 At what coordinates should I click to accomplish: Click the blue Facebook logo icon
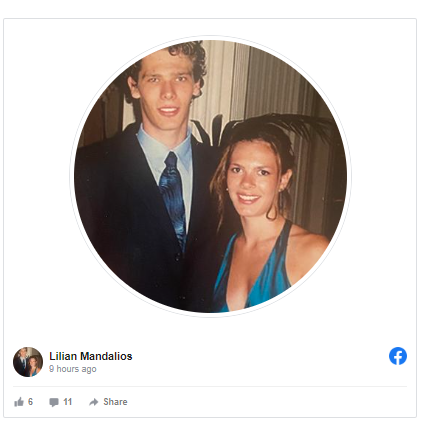398,356
